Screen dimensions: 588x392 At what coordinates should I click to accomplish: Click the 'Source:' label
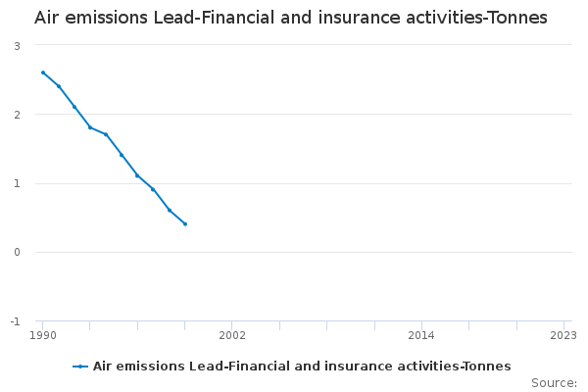(x=554, y=383)
